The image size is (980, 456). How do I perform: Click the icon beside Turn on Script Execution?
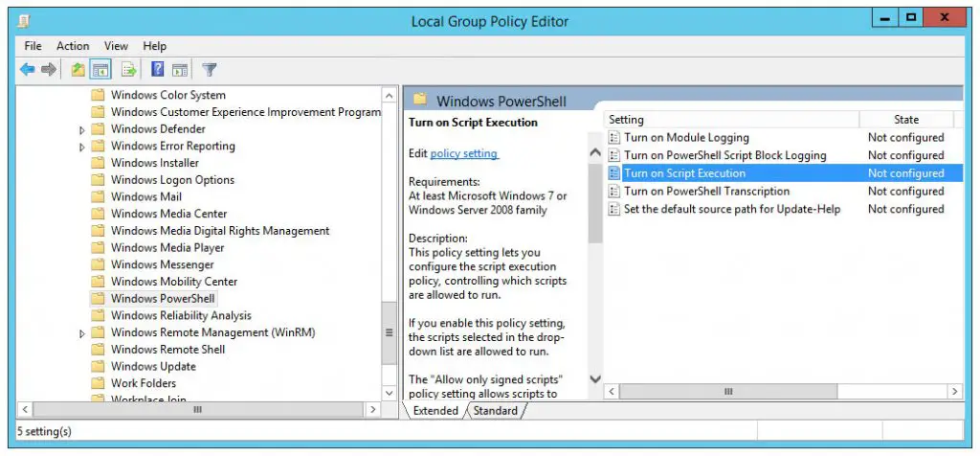(614, 173)
